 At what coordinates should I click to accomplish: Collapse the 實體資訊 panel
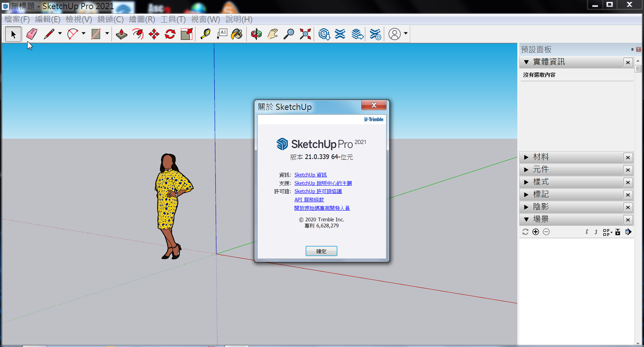click(526, 62)
